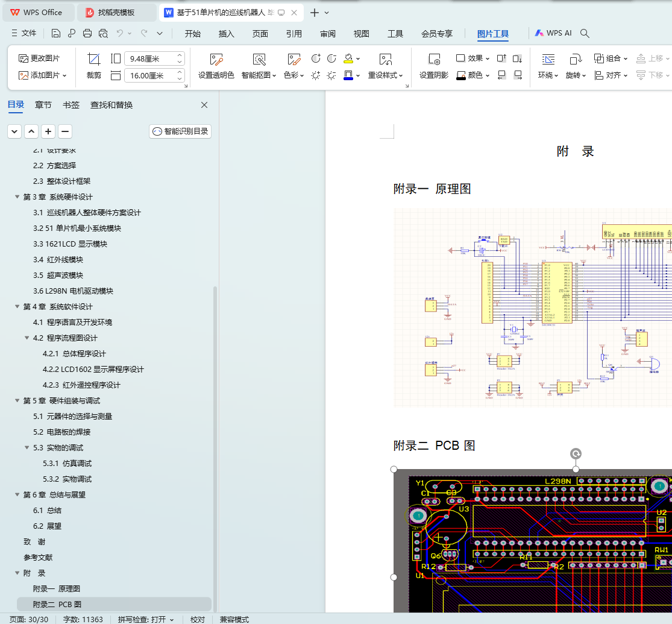The image size is (672, 624).
Task: Open Print Preview icon
Action: [x=103, y=33]
